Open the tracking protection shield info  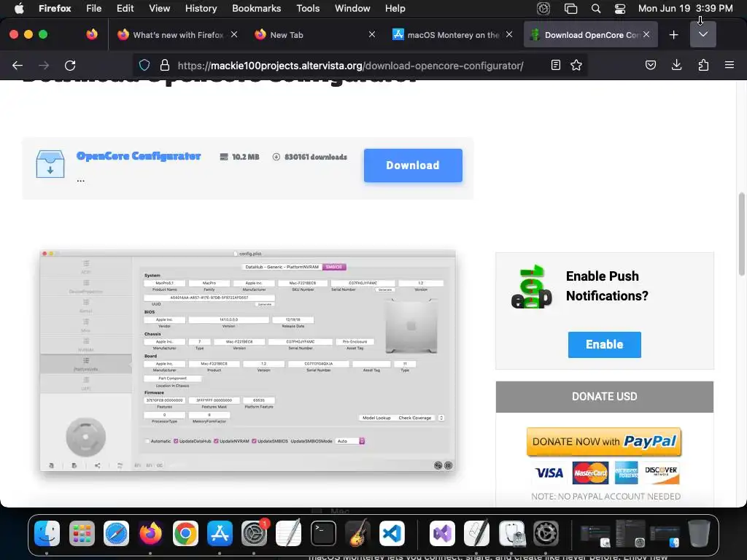(x=144, y=65)
